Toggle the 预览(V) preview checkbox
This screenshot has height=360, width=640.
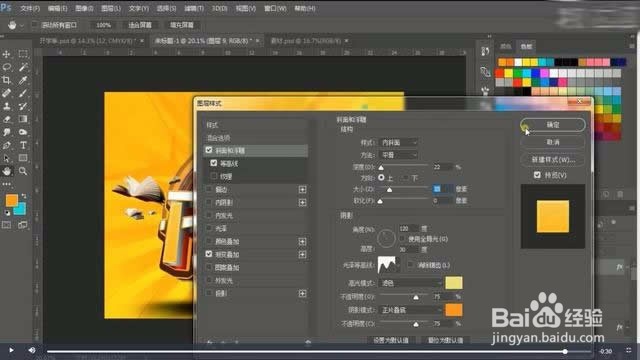[537, 175]
